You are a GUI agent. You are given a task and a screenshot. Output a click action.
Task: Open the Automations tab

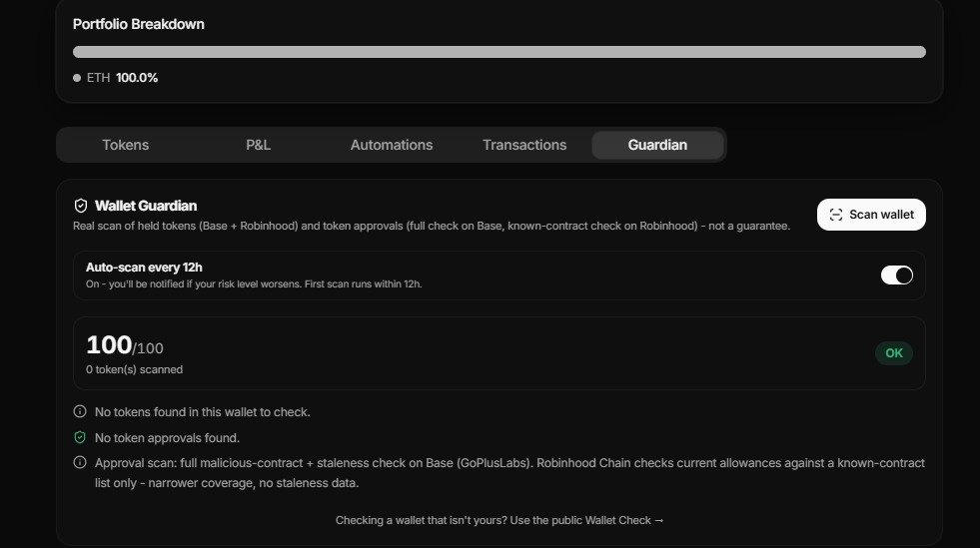point(392,145)
